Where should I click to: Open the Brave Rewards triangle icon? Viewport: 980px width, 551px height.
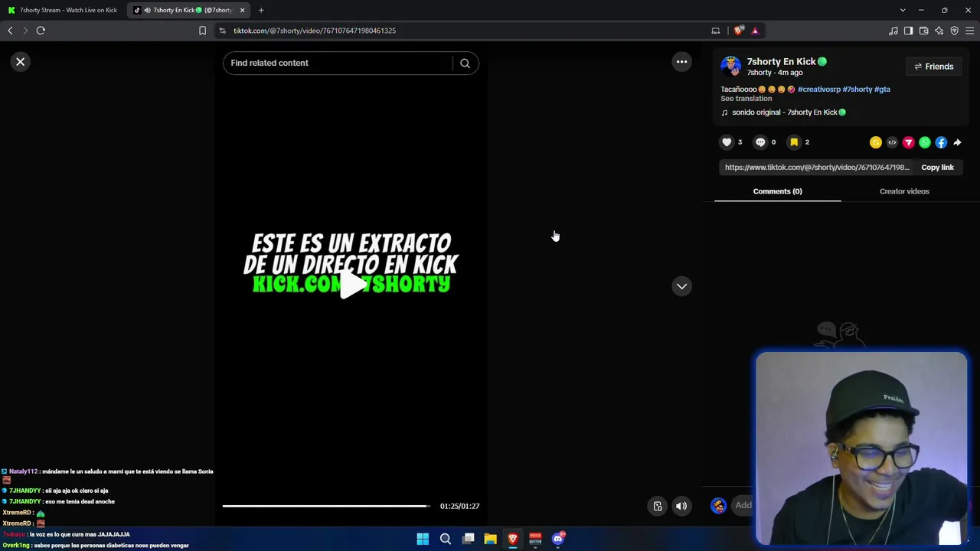pos(755,31)
